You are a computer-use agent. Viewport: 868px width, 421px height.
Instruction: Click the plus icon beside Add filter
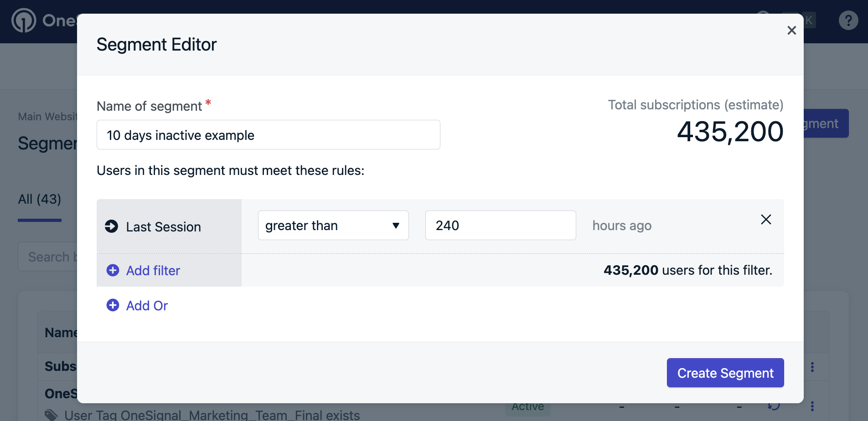point(113,270)
